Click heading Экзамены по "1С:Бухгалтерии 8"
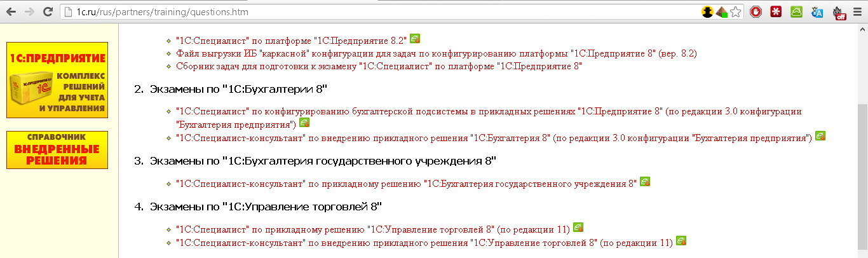Image resolution: width=868 pixels, height=258 pixels. tap(238, 89)
